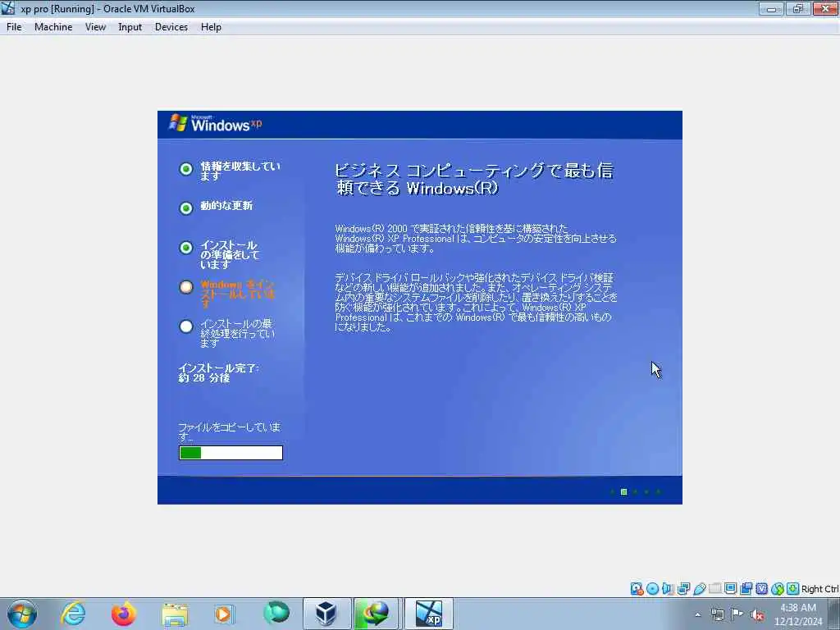Restore down the VirtualBox VM window
The image size is (840, 630).
point(798,8)
